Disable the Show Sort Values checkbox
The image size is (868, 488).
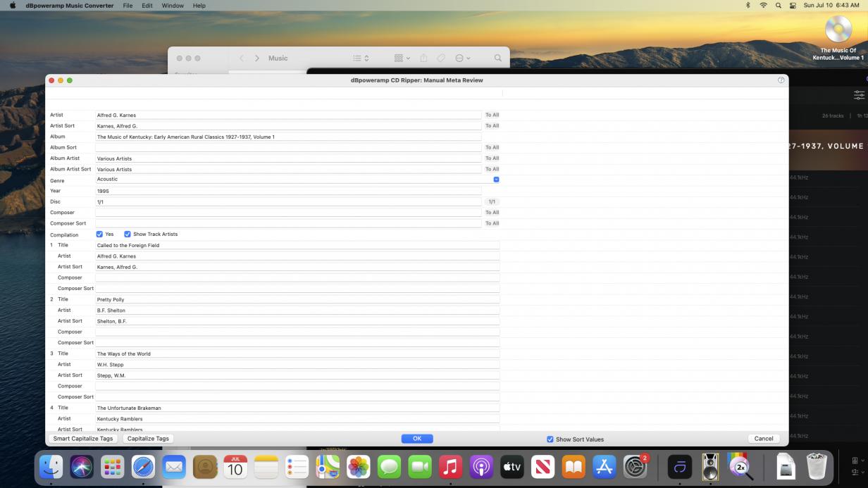550,439
